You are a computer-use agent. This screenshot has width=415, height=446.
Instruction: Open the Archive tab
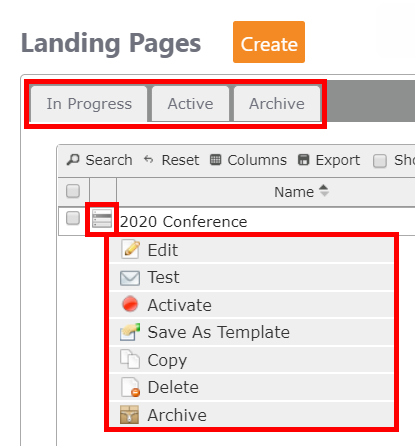click(x=277, y=104)
